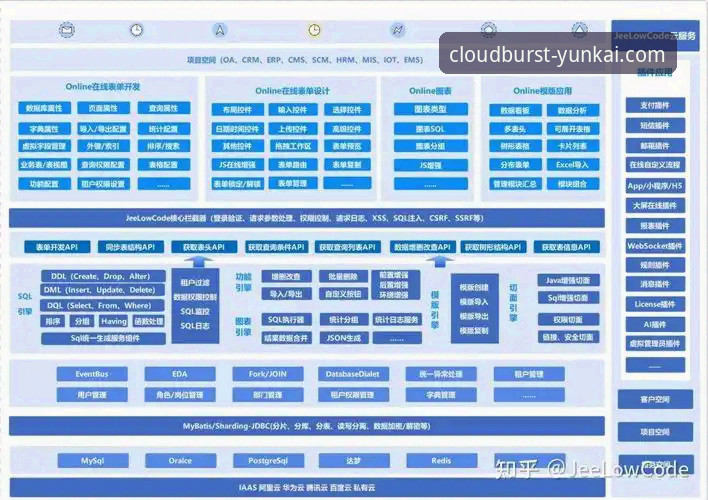This screenshot has width=708, height=500.
Task: Click the JSON生成 box
Action: tap(344, 338)
